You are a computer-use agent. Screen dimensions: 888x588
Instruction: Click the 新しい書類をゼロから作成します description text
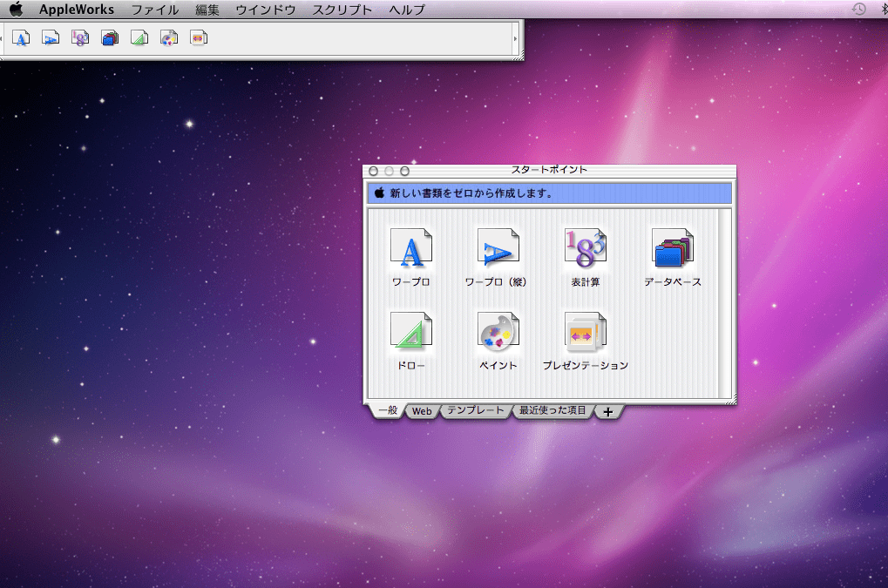pyautogui.click(x=471, y=193)
